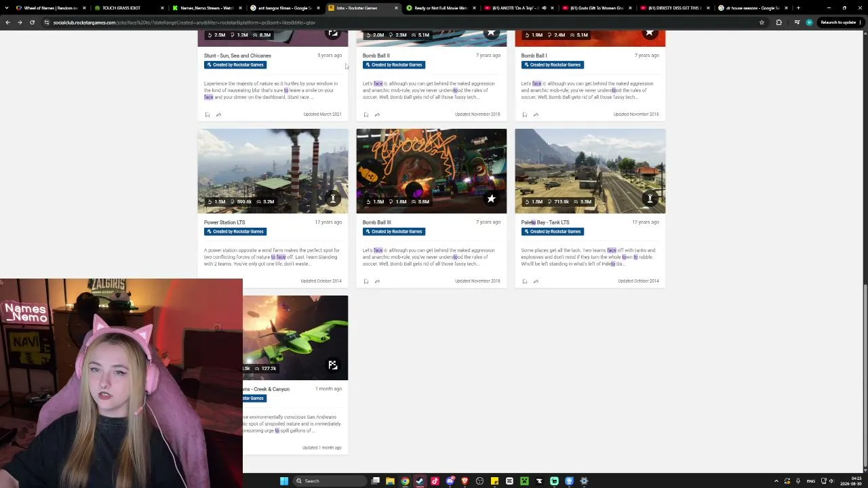Bookmark the Bomb Ball II job

point(366,115)
